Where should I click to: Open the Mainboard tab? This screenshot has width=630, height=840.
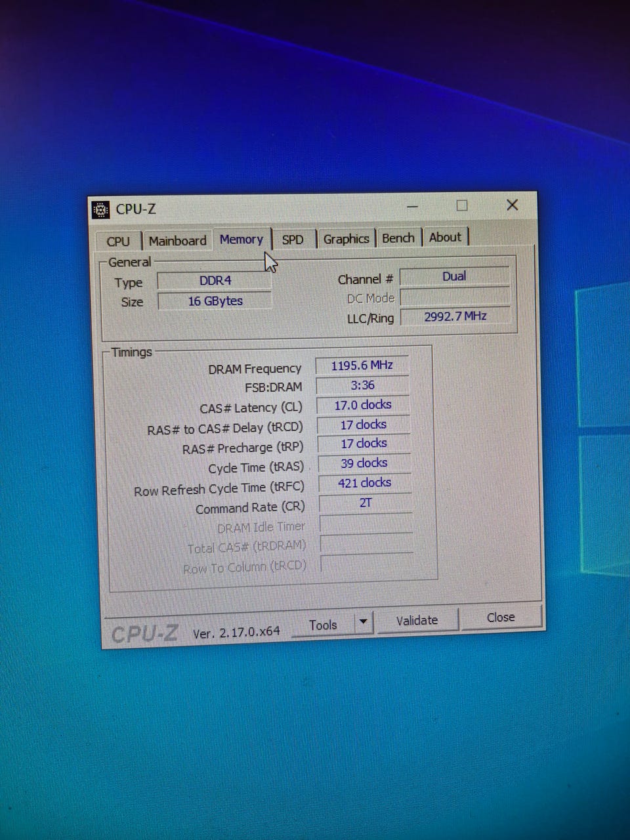pos(177,240)
